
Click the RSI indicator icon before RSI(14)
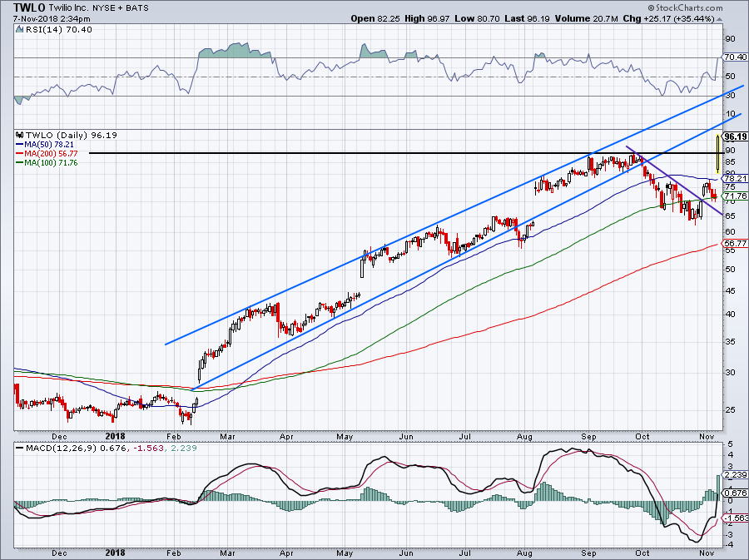click(x=19, y=29)
